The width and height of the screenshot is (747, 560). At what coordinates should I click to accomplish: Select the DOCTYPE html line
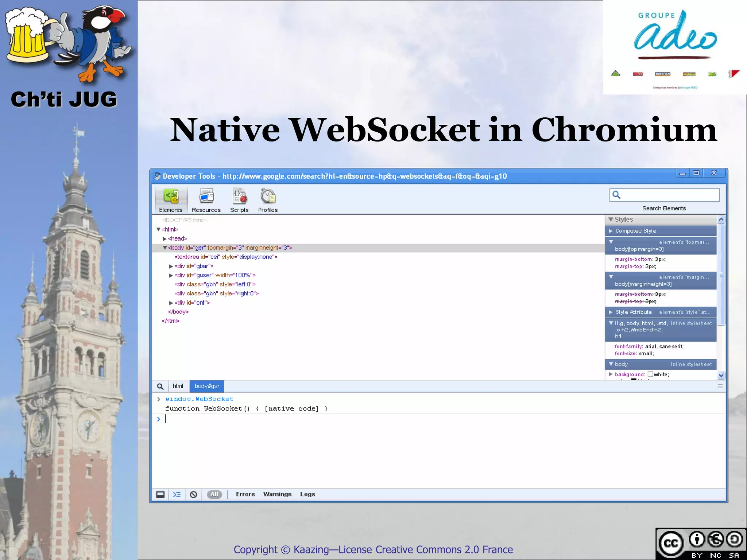184,220
